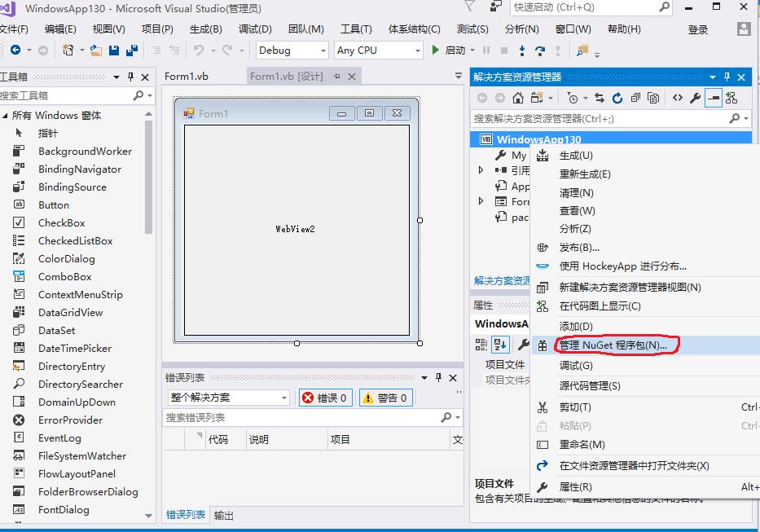Save the current file with disk icon
This screenshot has height=532, width=760.
pyautogui.click(x=114, y=50)
